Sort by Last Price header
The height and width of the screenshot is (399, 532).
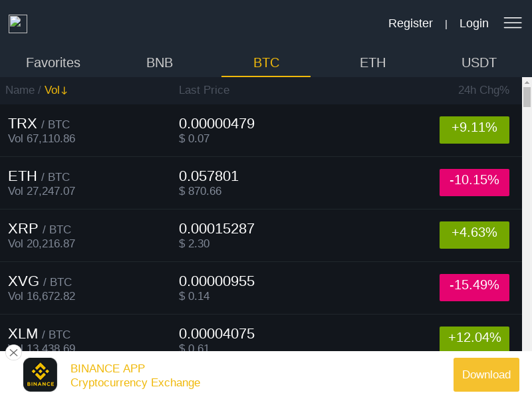click(204, 90)
